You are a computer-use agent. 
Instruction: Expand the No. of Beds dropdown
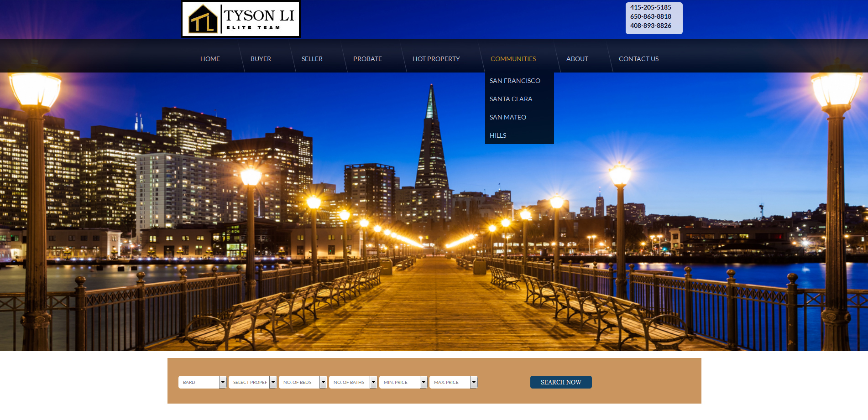(x=303, y=382)
